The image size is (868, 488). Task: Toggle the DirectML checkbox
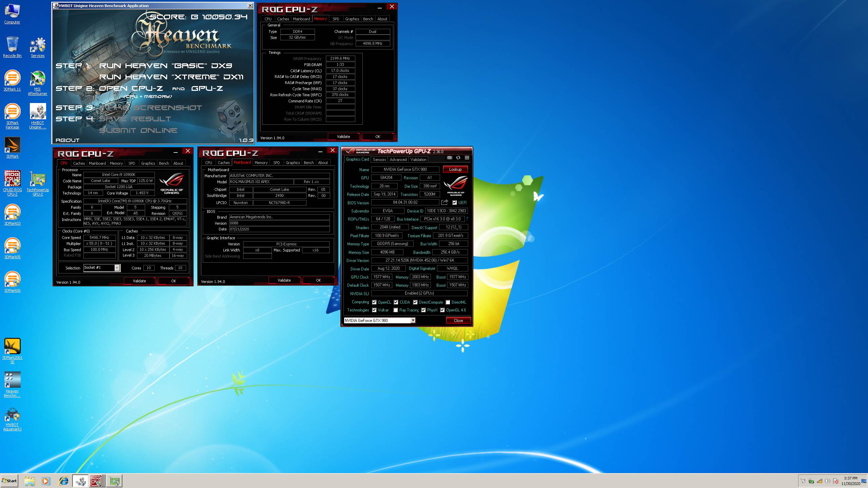(448, 302)
